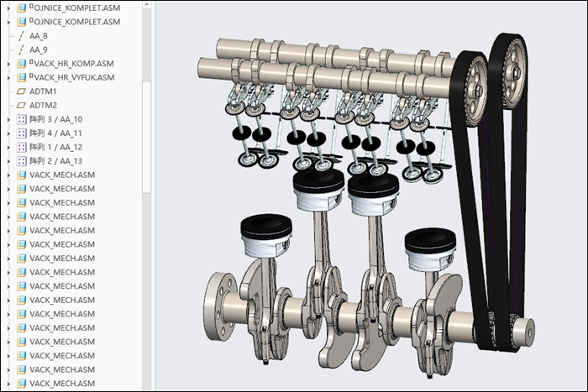The image size is (588, 392).
Task: Expand the VACK_HR_VYFUK.ASM node
Action: pyautogui.click(x=8, y=78)
